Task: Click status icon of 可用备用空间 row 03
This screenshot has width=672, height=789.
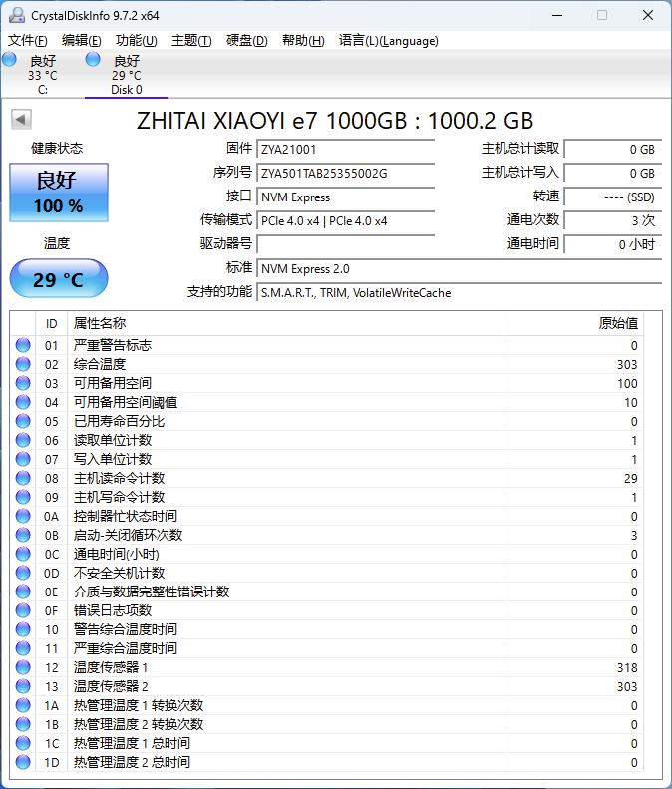Action: 23,383
